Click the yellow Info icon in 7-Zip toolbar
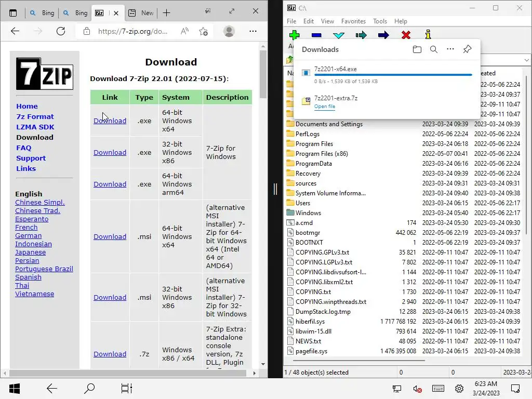Screen dimensions: 532x399 click(428, 34)
